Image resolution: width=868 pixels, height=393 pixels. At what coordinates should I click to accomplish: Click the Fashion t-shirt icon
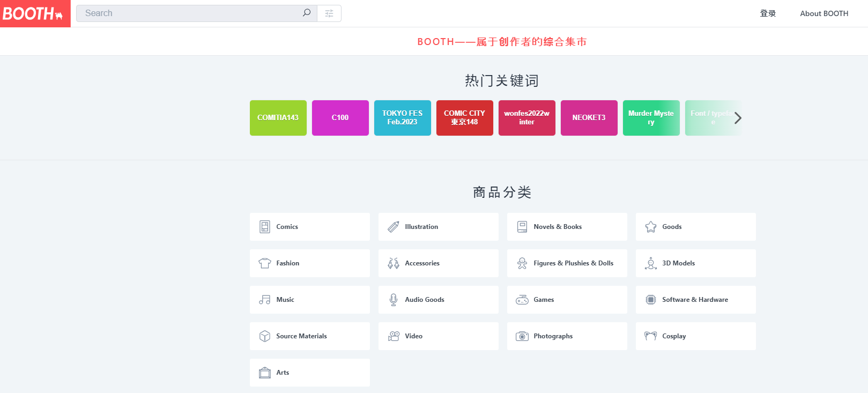tap(265, 263)
